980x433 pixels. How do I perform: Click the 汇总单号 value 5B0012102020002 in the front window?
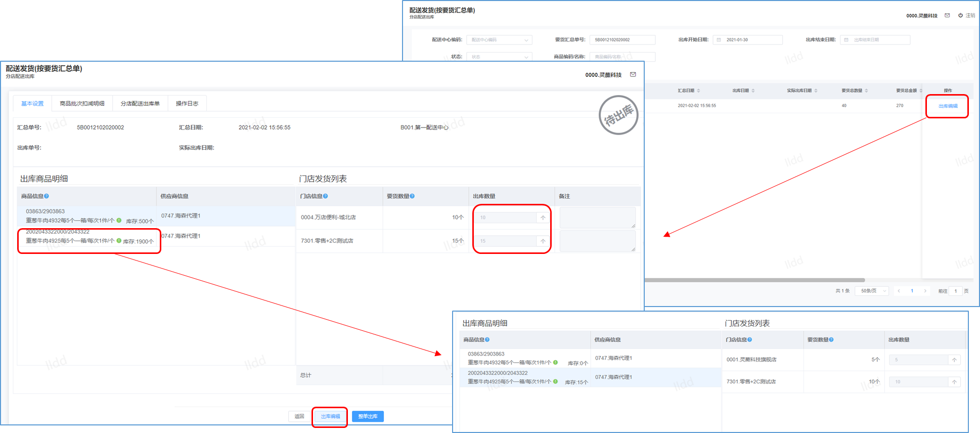(100, 127)
